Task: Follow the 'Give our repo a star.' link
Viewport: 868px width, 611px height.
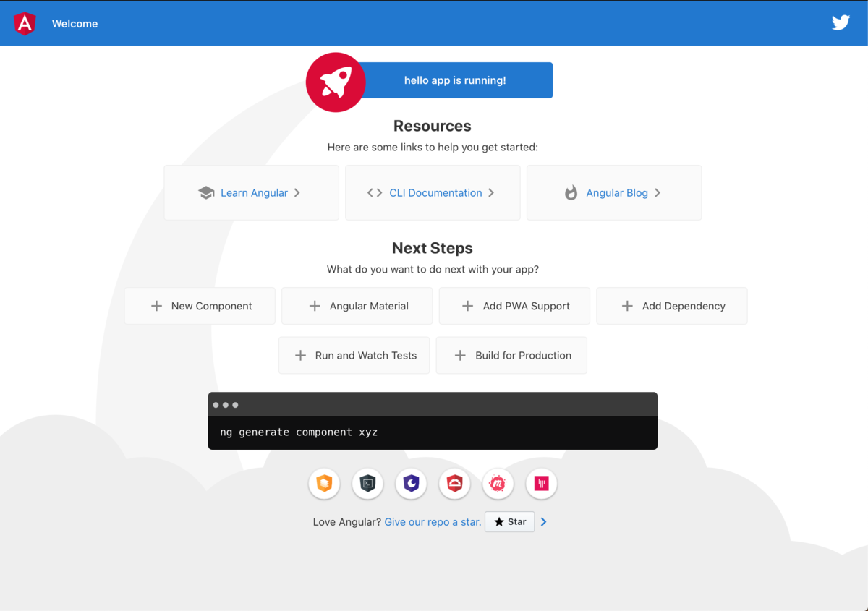Action: tap(433, 522)
